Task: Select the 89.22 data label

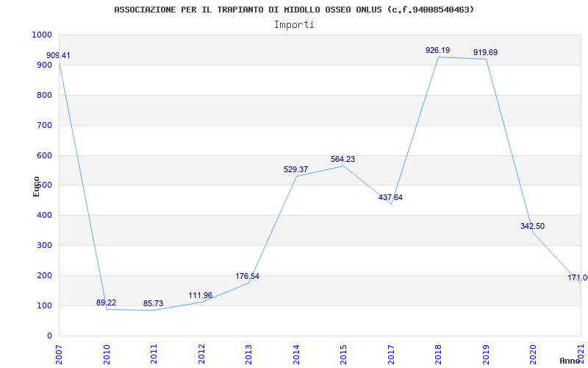Action: click(106, 302)
